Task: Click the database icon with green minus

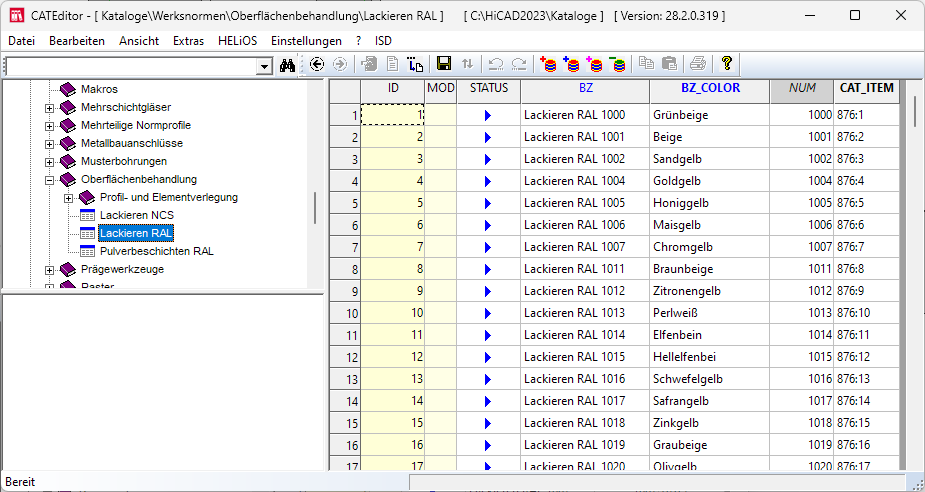Action: coord(618,64)
